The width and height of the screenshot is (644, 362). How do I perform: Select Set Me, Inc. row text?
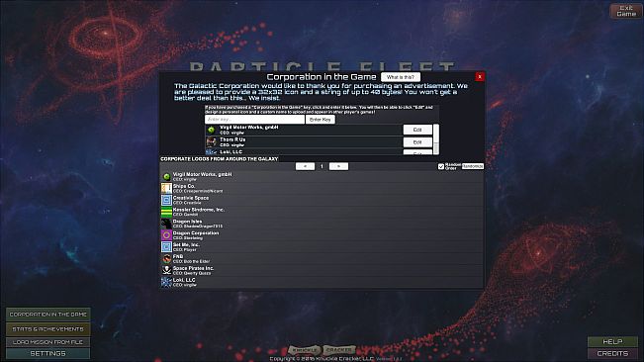(x=186, y=246)
